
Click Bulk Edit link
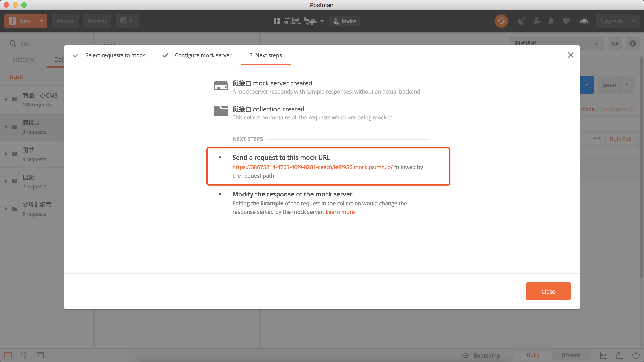(x=621, y=139)
